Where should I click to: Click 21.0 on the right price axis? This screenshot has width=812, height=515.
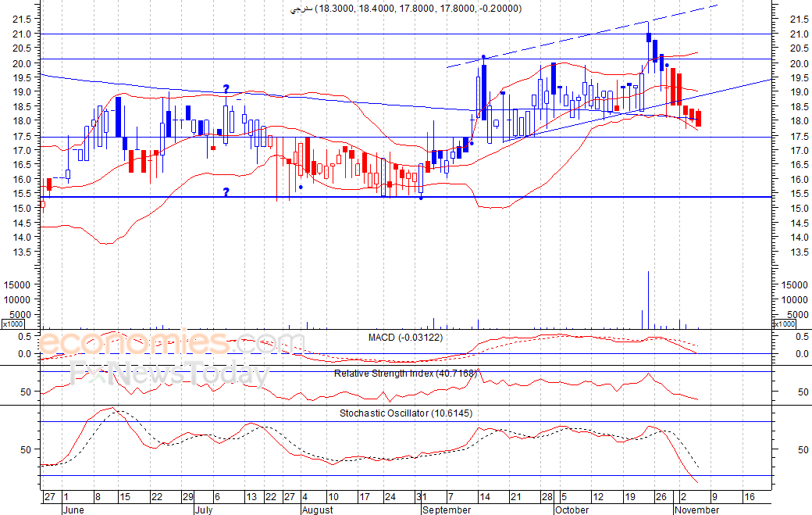tap(799, 34)
